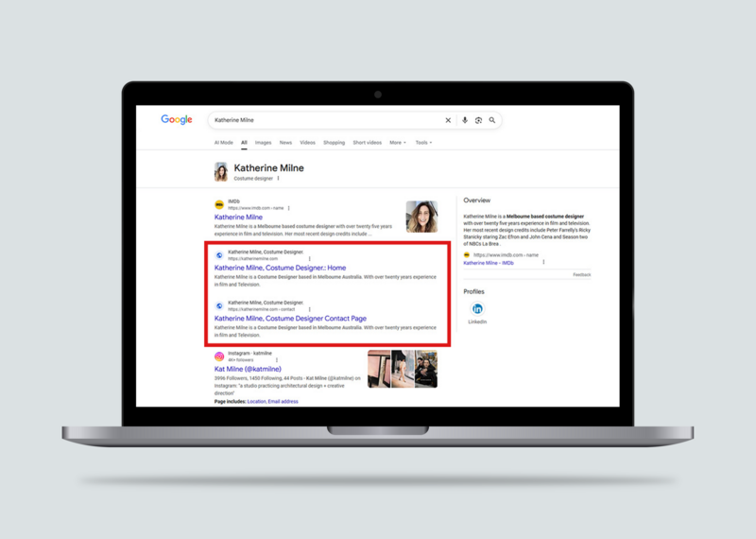Viewport: 756px width, 539px height.
Task: Click the Feedback link in Overview panel
Action: 581,274
